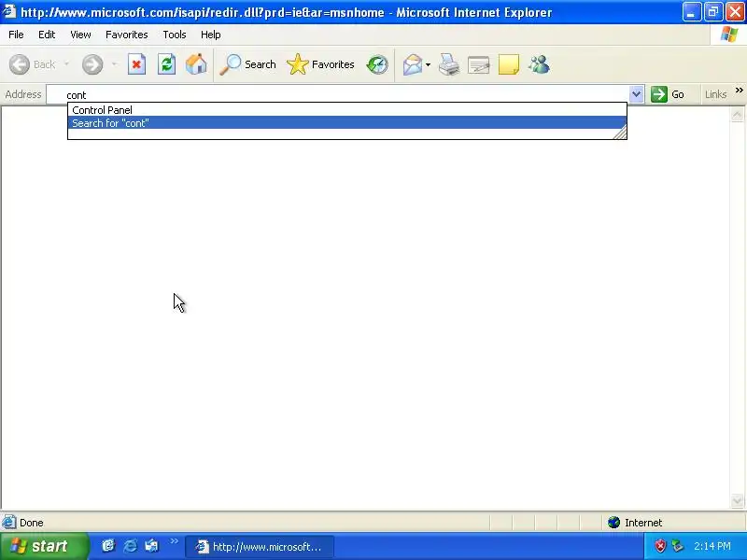This screenshot has width=747, height=560.
Task: Minimize the Internet Explorer window
Action: [691, 12]
